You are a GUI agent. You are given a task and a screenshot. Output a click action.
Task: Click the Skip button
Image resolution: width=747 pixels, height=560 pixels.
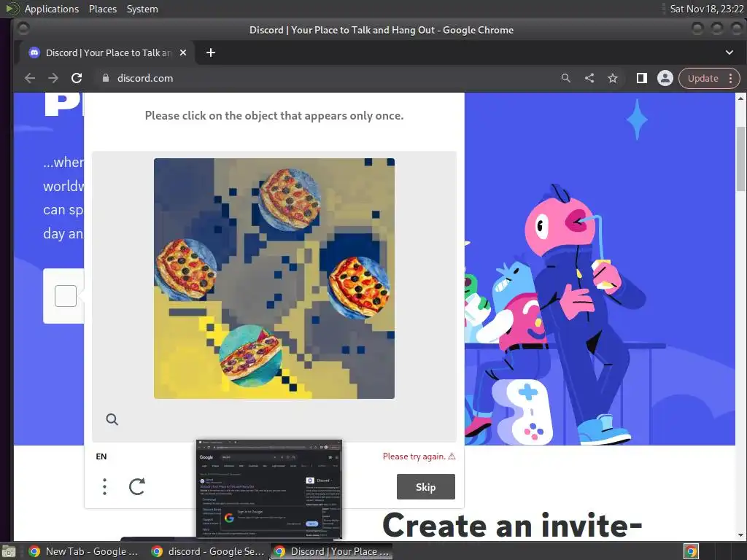coord(426,486)
